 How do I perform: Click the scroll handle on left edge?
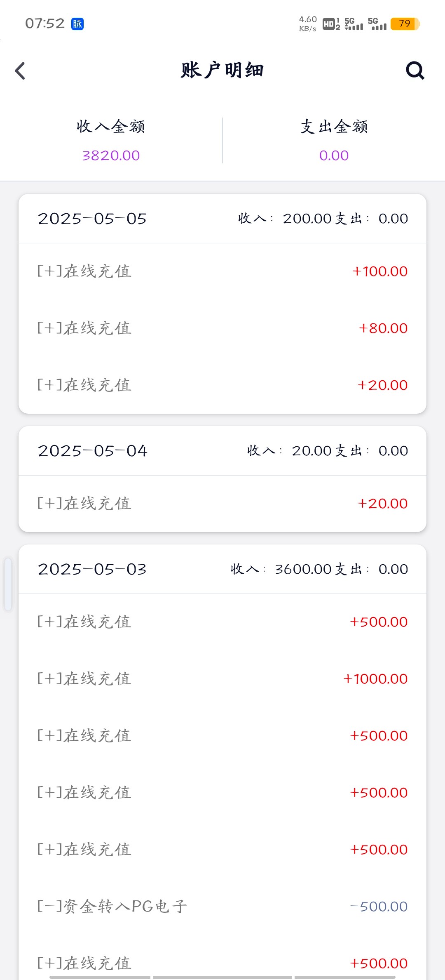click(8, 584)
